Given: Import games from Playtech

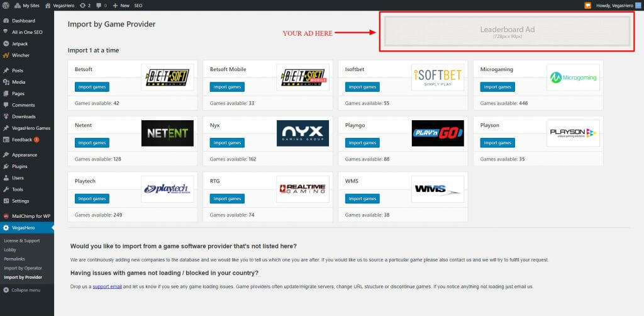Looking at the screenshot, I should pos(92,199).
